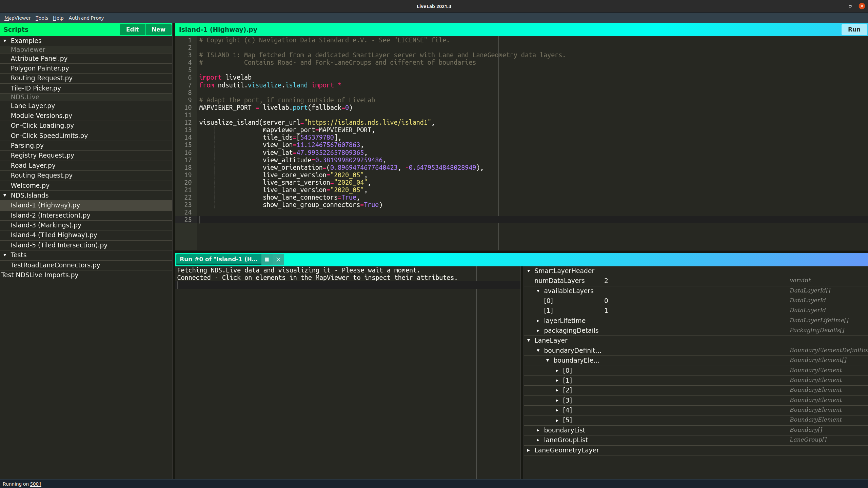The height and width of the screenshot is (488, 868).
Task: Expand BoundaryElement [0]
Action: (557, 370)
